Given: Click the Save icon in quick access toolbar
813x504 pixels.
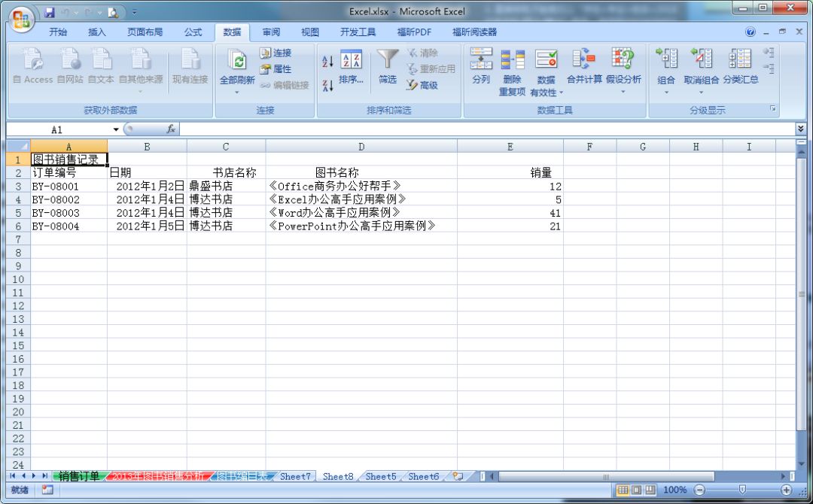Looking at the screenshot, I should [x=49, y=13].
